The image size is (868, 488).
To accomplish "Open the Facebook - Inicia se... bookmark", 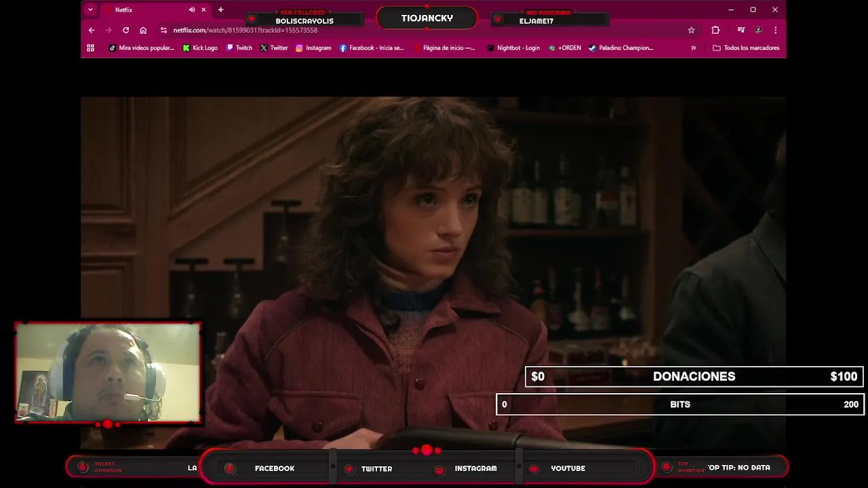I will point(372,47).
